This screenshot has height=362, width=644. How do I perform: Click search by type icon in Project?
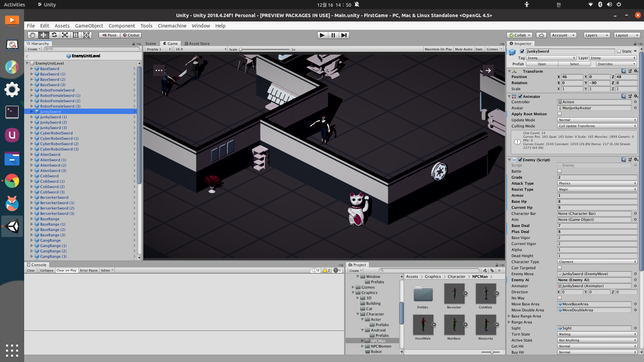click(485, 270)
